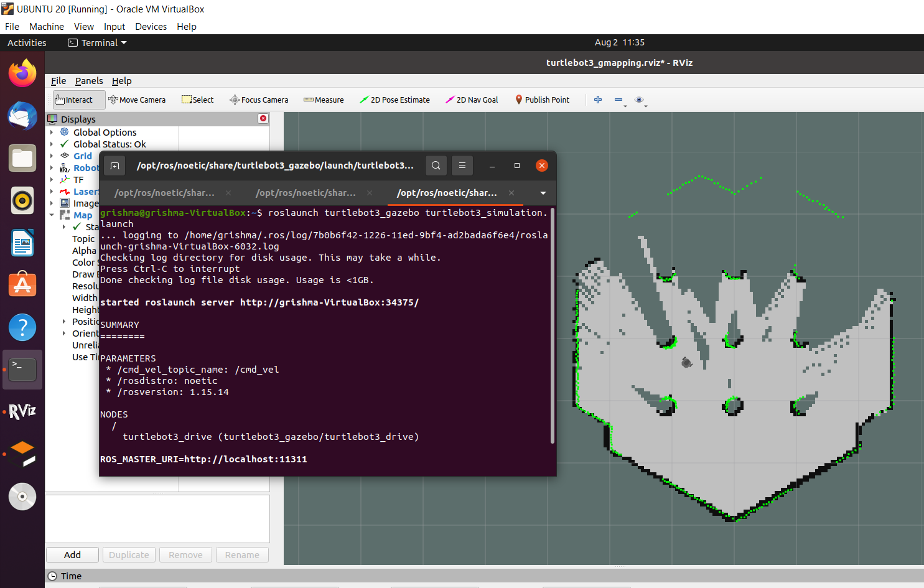Select the 2D Pose Estimate tool
This screenshot has height=588, width=924.
pos(394,100)
